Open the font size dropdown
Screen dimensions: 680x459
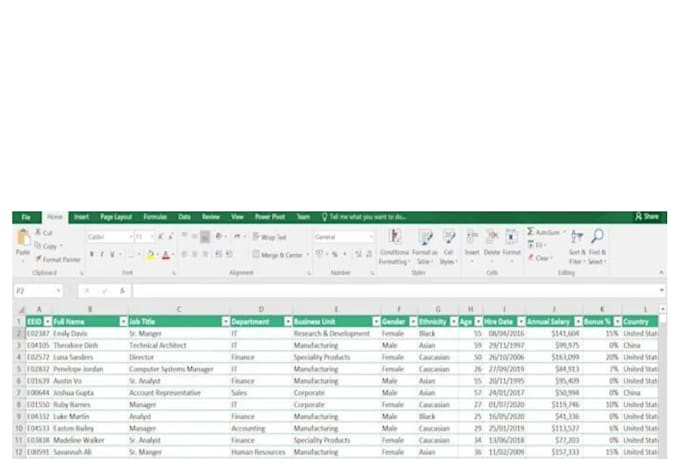(152, 237)
